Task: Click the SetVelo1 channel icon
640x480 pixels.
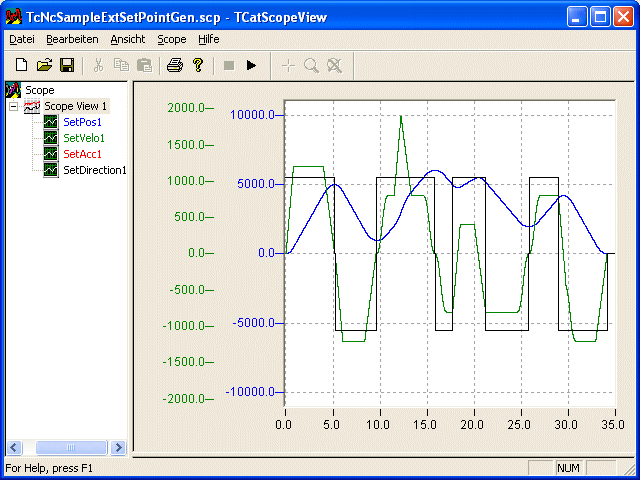Action: pos(51,138)
